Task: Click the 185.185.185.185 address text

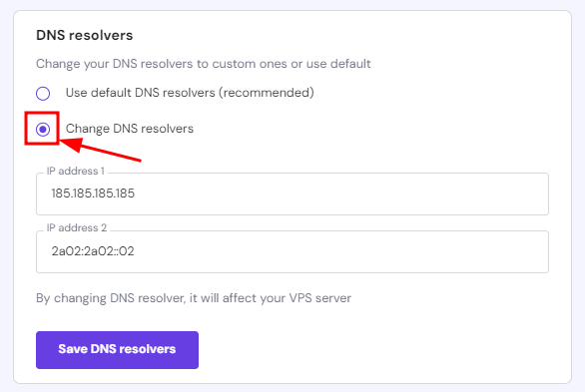Action: click(x=93, y=194)
